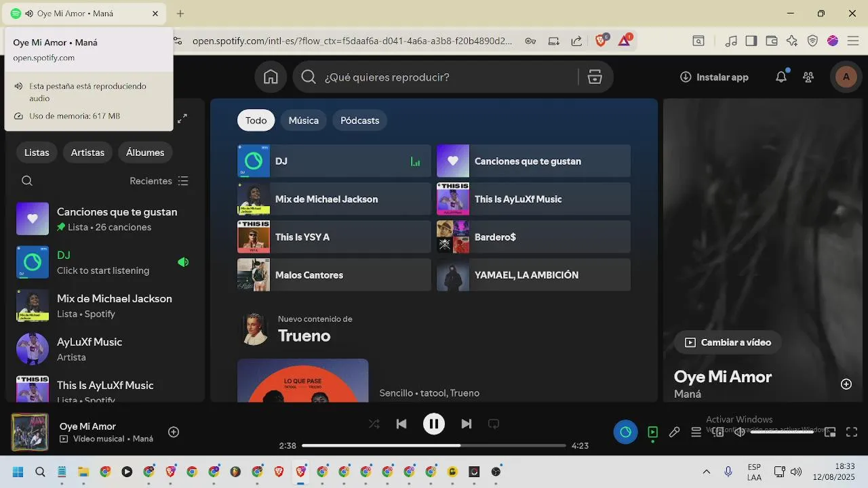Click Cambiar a vídeo button
This screenshot has width=868, height=488.
click(728, 342)
